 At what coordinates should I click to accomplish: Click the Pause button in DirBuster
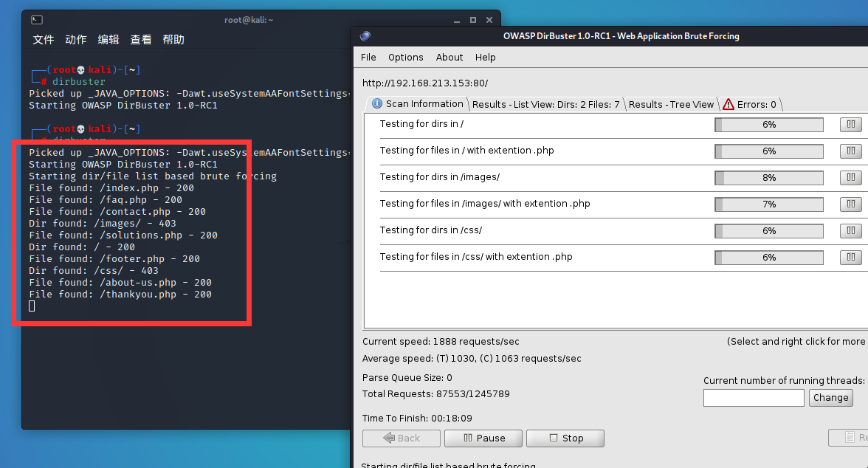point(483,438)
